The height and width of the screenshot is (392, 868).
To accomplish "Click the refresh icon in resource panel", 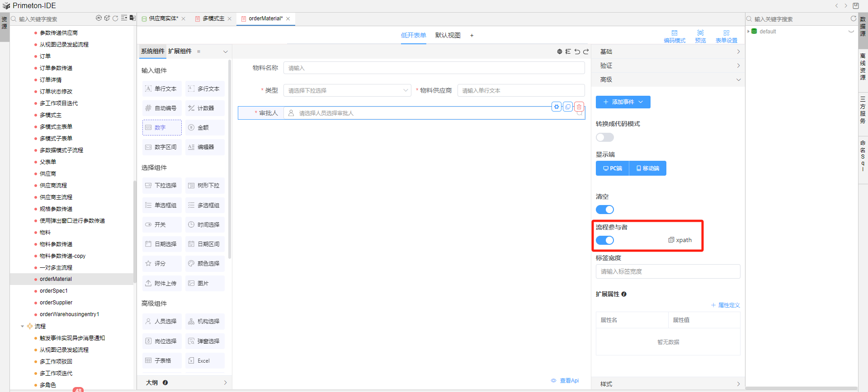I will 115,19.
